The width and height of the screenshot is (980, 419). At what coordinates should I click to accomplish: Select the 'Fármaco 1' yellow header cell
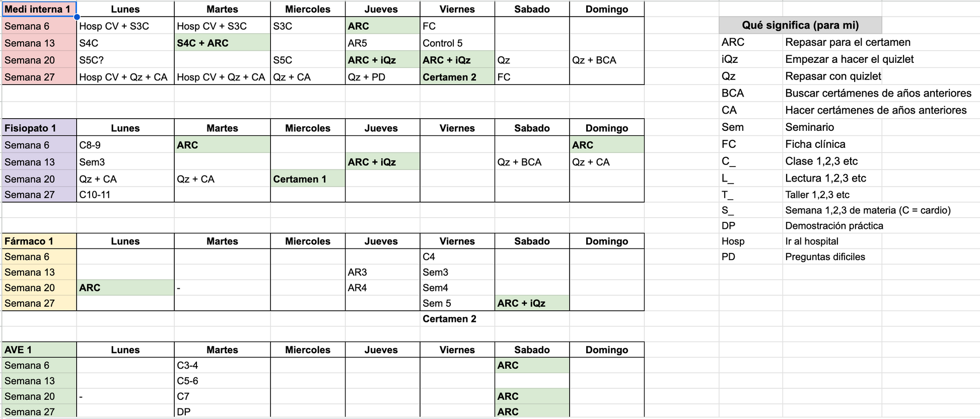(39, 241)
